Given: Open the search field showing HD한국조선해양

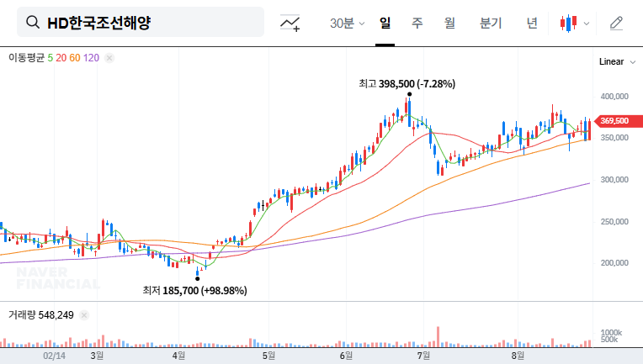Looking at the screenshot, I should click(x=141, y=22).
